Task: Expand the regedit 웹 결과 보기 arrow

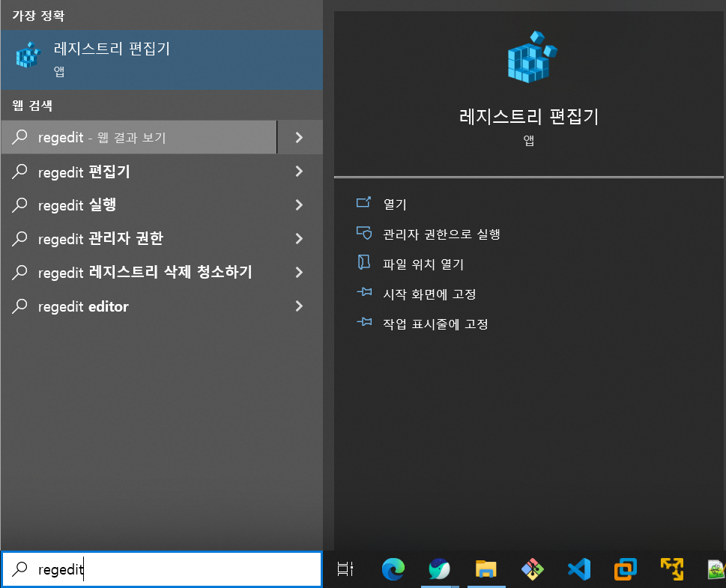Action: [300, 137]
